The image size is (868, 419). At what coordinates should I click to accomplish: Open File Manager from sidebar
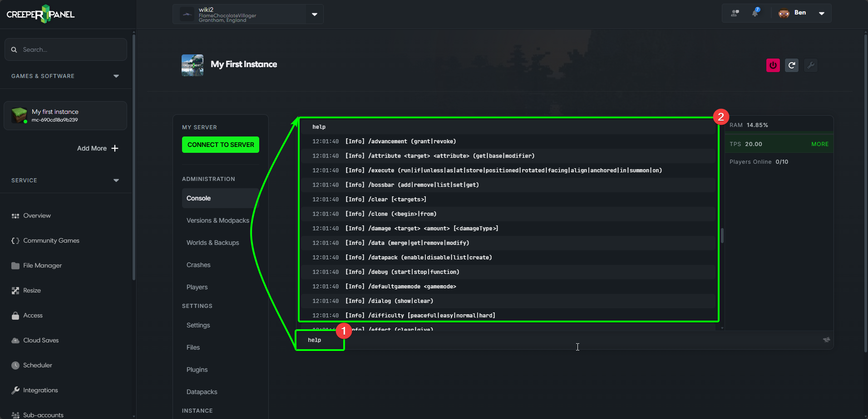coord(42,265)
